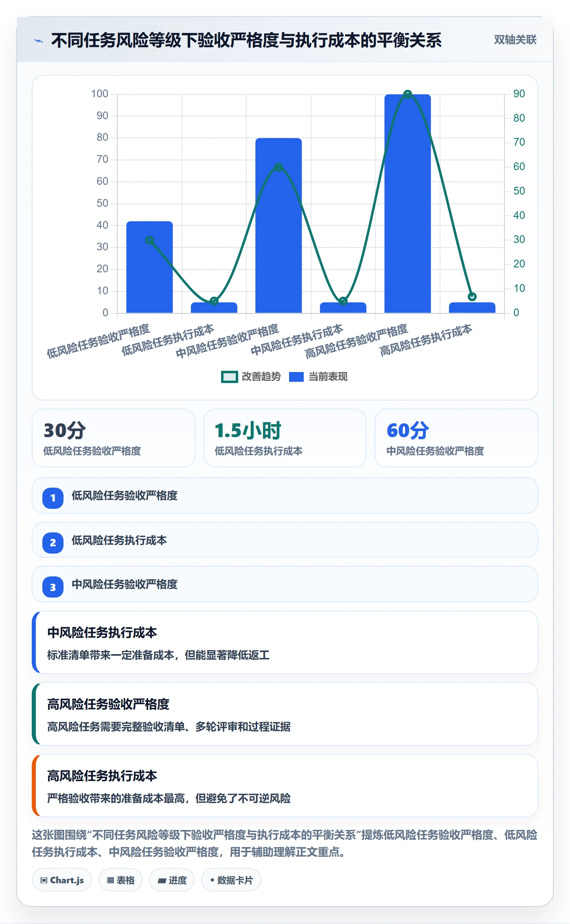The height and width of the screenshot is (924, 570).
Task: Click the number 3 badge icon
Action: [x=53, y=587]
